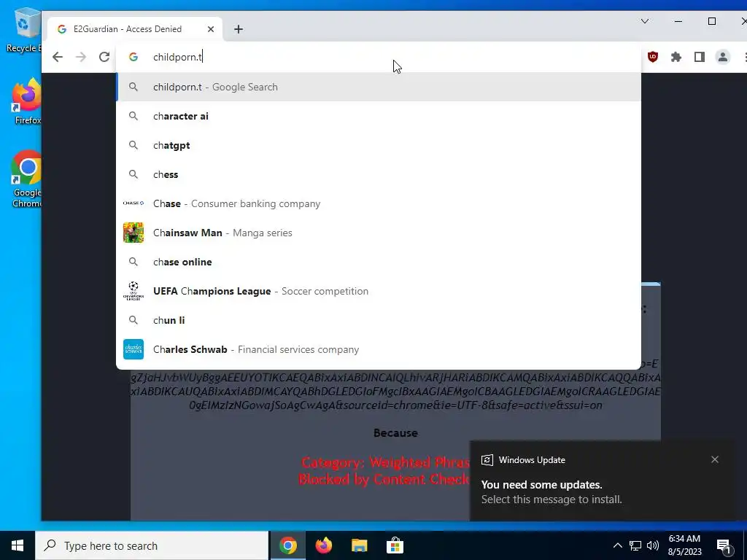Click the Chrome icon in the taskbar
This screenshot has height=560, width=747.
(287, 545)
